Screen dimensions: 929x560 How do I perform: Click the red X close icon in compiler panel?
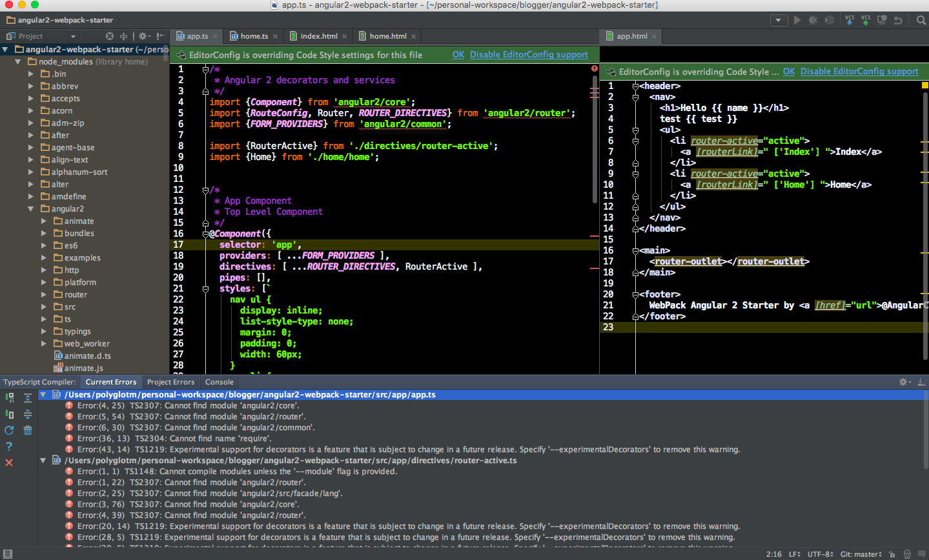click(9, 463)
